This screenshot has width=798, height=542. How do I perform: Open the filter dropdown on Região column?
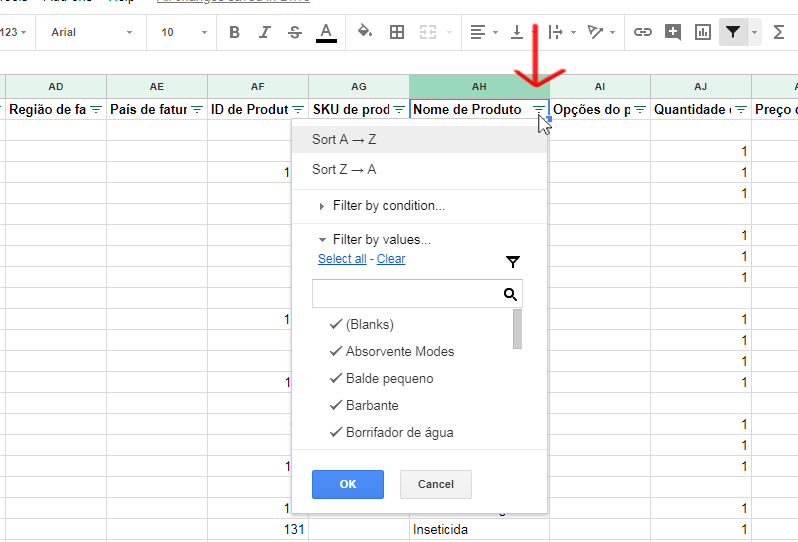pyautogui.click(x=96, y=109)
